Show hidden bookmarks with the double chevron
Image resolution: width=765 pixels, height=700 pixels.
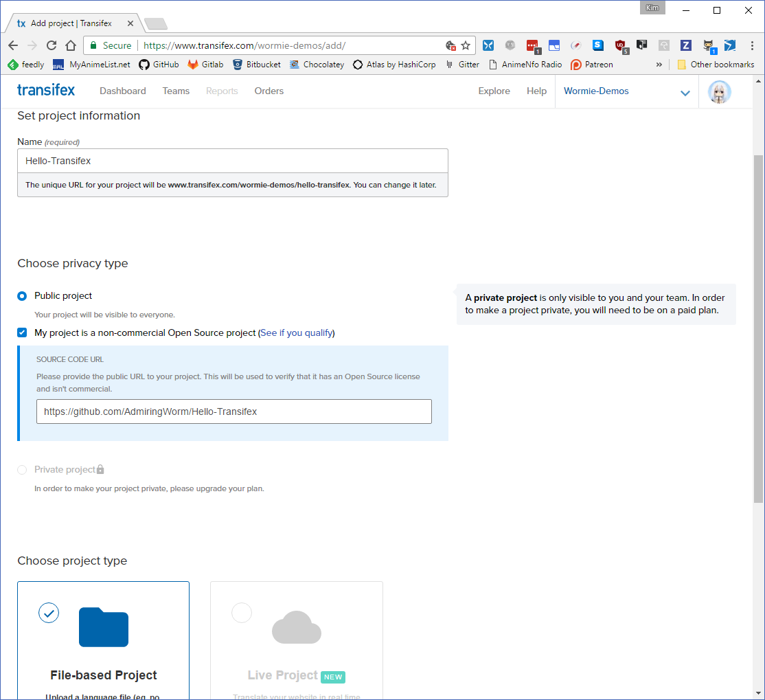659,65
